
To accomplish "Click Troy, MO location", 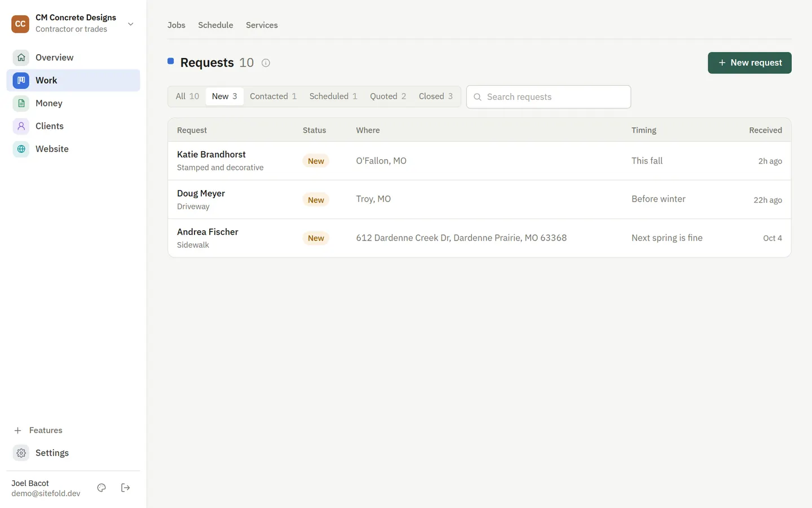I will point(373,199).
